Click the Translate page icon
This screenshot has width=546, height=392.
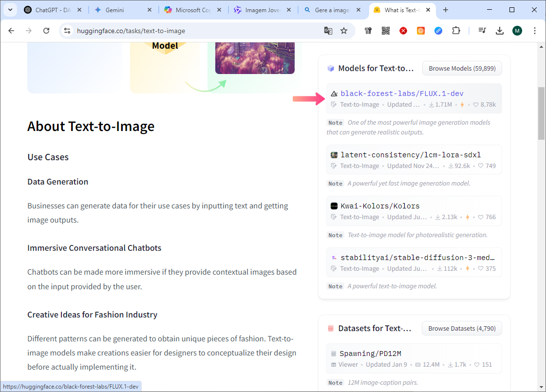point(328,31)
